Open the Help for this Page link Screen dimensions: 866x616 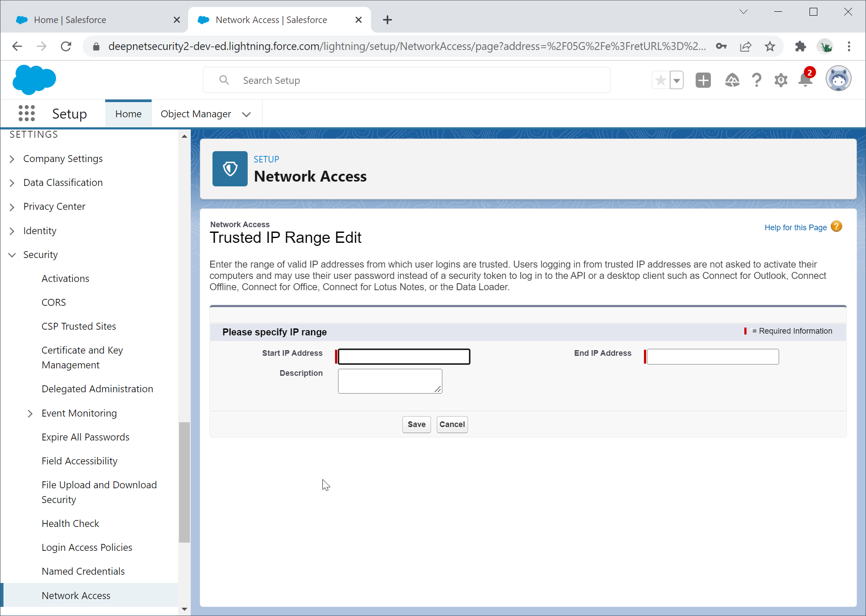[x=795, y=227]
